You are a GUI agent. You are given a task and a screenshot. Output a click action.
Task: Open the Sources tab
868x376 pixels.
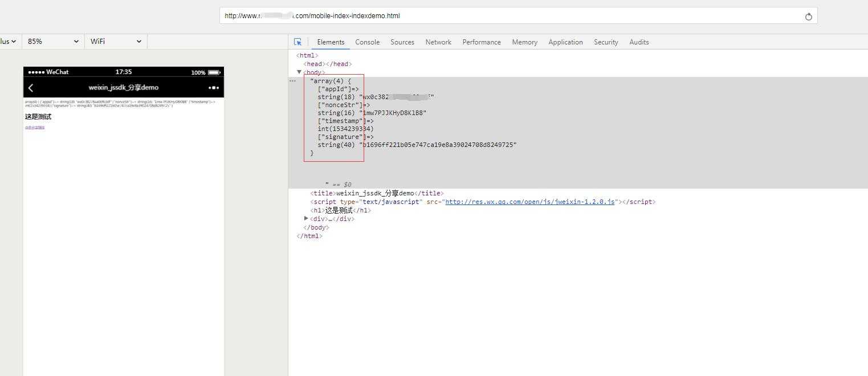coord(402,42)
